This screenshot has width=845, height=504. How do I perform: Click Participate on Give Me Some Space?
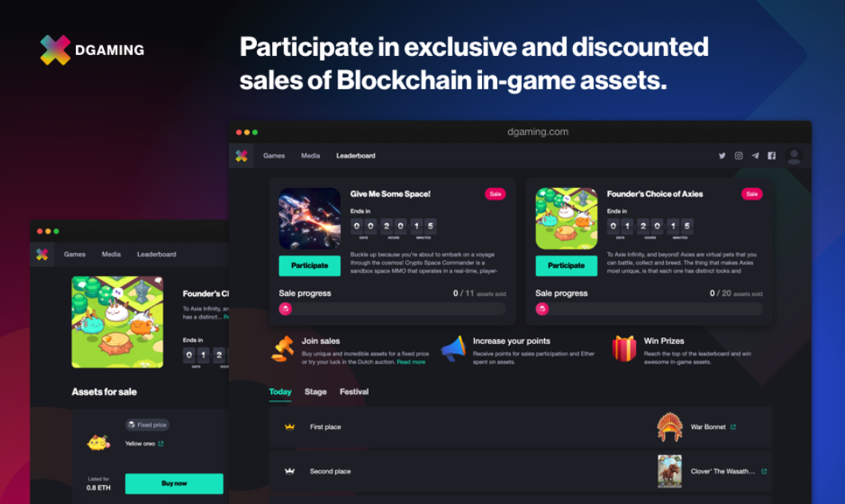(x=310, y=265)
